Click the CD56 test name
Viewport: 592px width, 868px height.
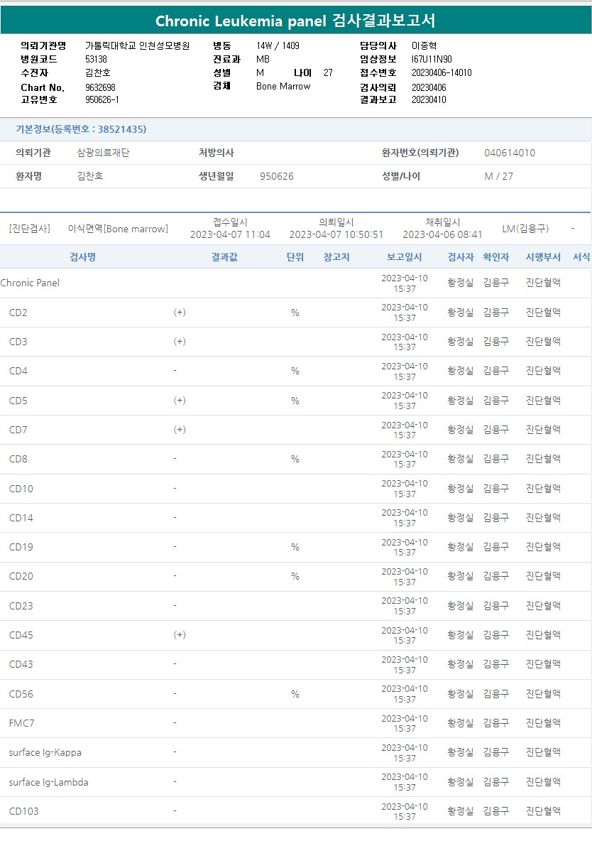pos(21,694)
